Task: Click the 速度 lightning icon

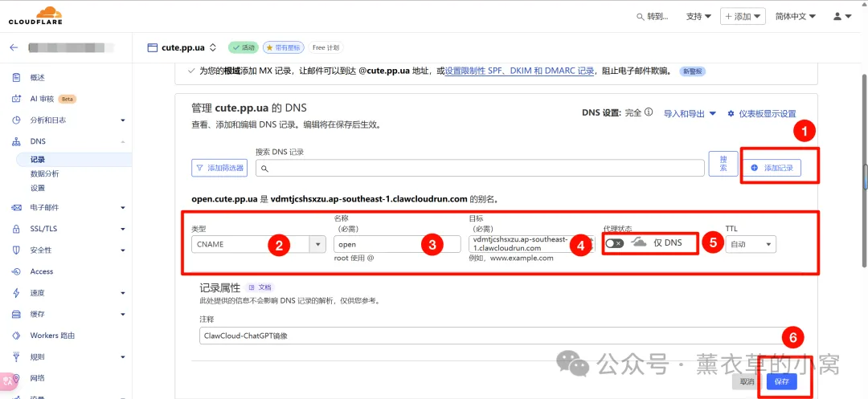Action: (17, 293)
